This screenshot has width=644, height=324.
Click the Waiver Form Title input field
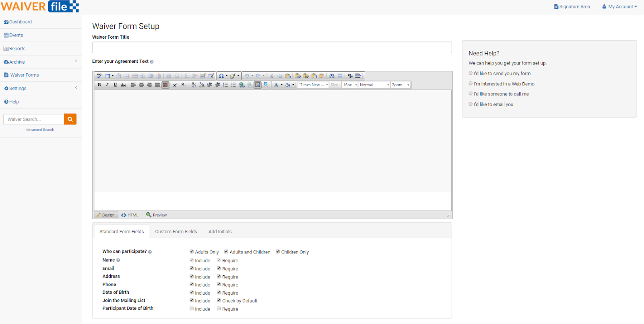point(272,48)
